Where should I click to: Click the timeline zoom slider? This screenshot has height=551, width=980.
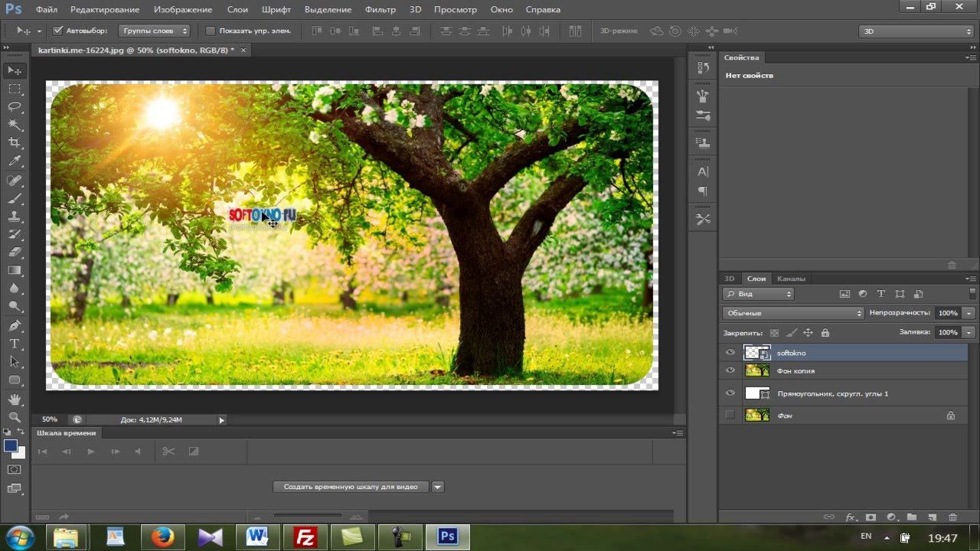point(308,516)
